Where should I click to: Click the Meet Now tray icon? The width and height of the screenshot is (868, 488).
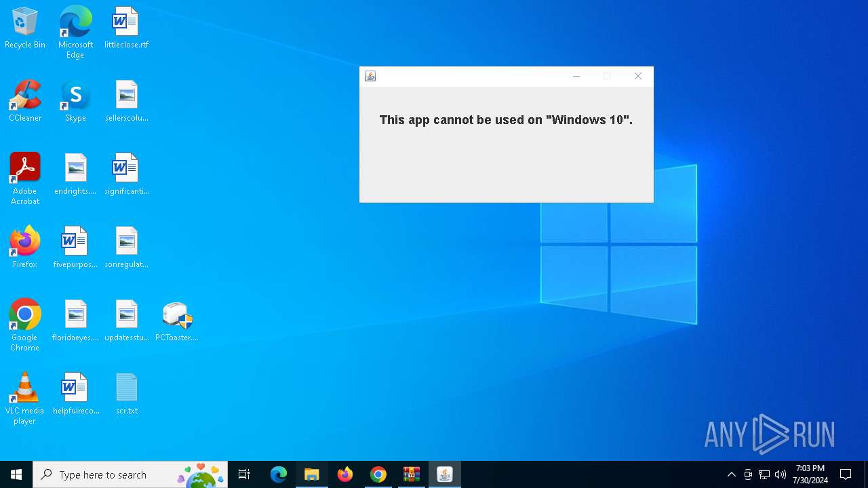point(748,474)
